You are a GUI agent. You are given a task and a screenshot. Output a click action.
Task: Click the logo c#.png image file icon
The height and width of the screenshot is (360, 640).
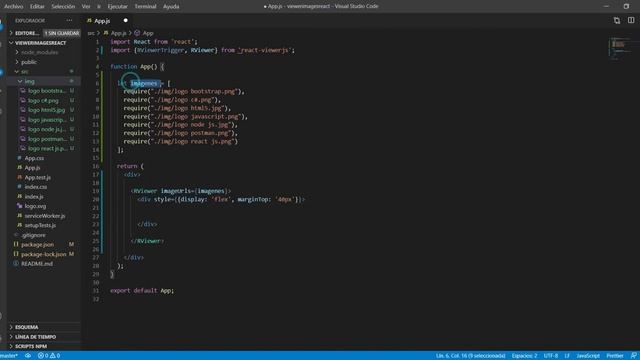(x=23, y=100)
